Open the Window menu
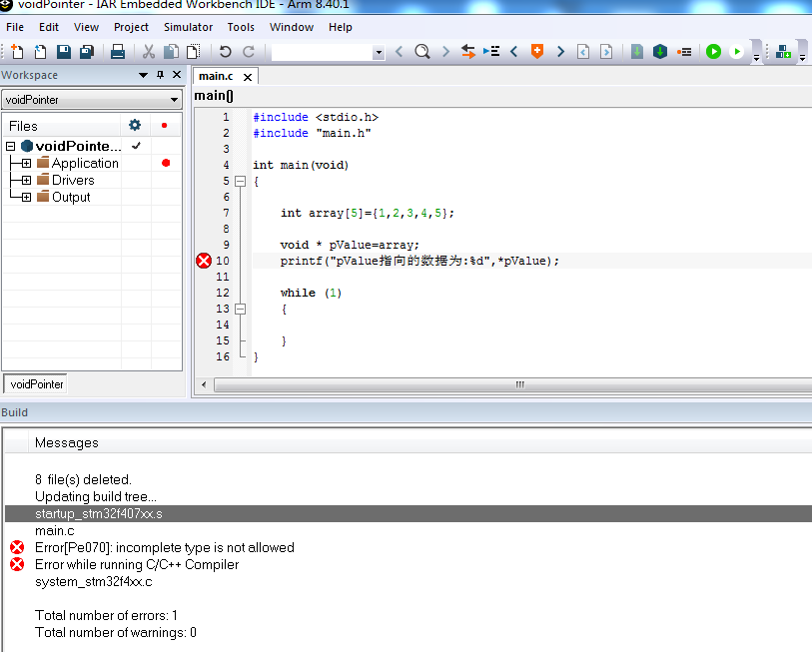This screenshot has width=812, height=652. click(x=291, y=27)
